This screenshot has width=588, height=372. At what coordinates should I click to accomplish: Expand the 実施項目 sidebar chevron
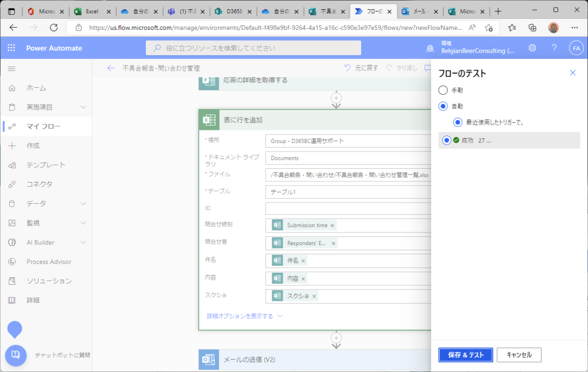83,107
